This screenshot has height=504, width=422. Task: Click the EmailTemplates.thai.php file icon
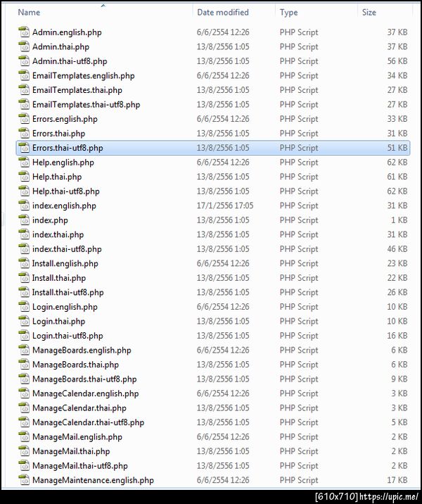point(24,90)
